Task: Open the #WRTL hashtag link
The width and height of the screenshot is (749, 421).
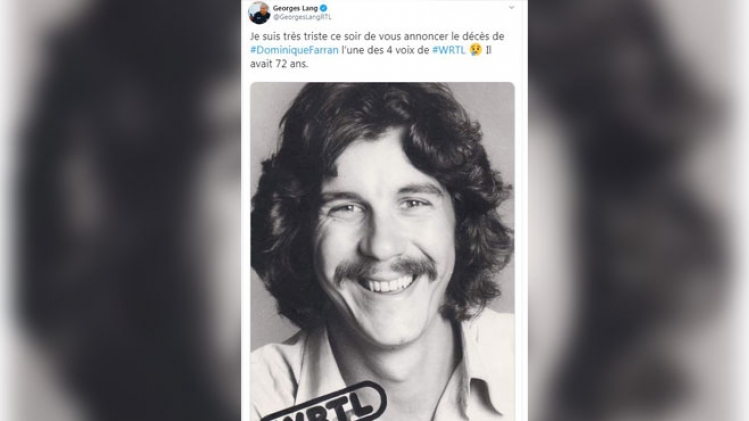Action: 449,50
